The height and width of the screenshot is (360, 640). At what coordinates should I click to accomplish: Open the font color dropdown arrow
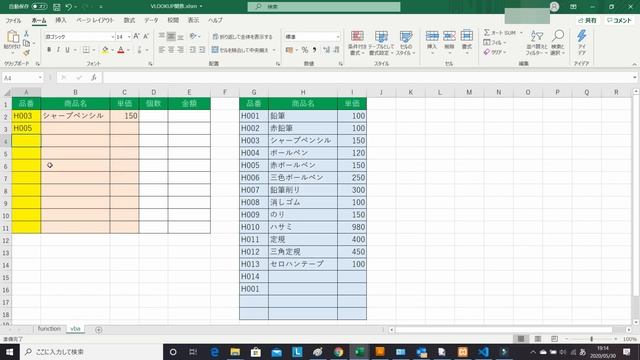pos(128,50)
